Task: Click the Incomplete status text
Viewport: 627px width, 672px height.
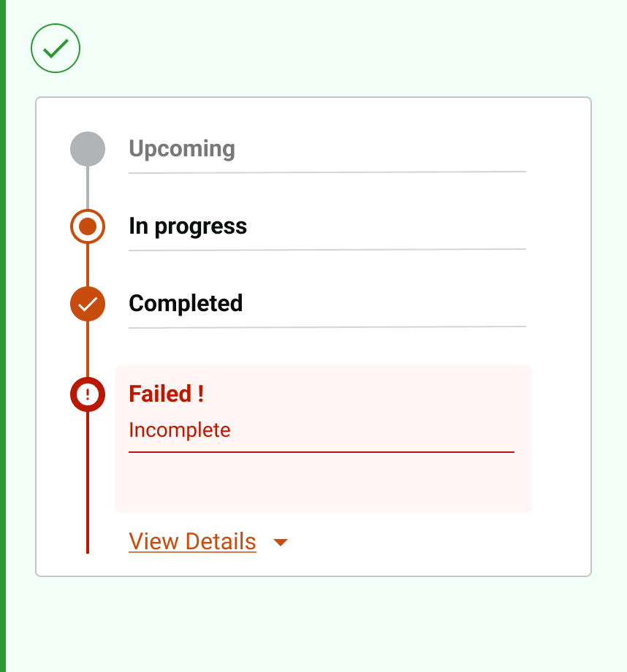Action: (x=180, y=430)
